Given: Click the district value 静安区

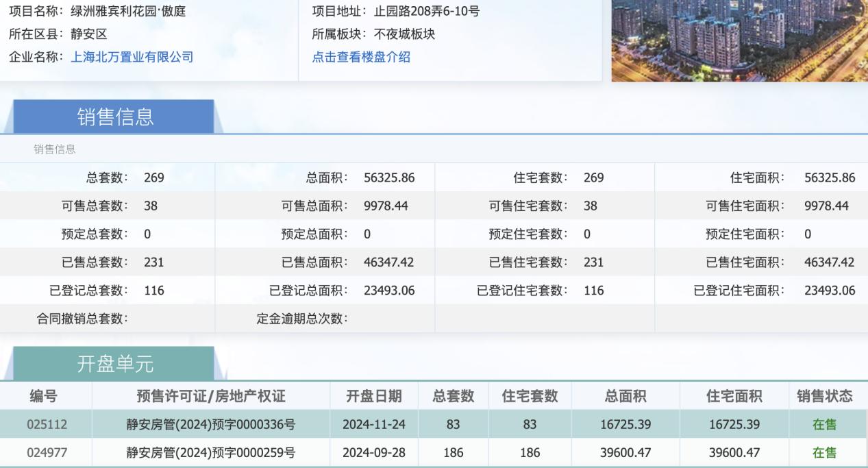Looking at the screenshot, I should click(89, 34).
